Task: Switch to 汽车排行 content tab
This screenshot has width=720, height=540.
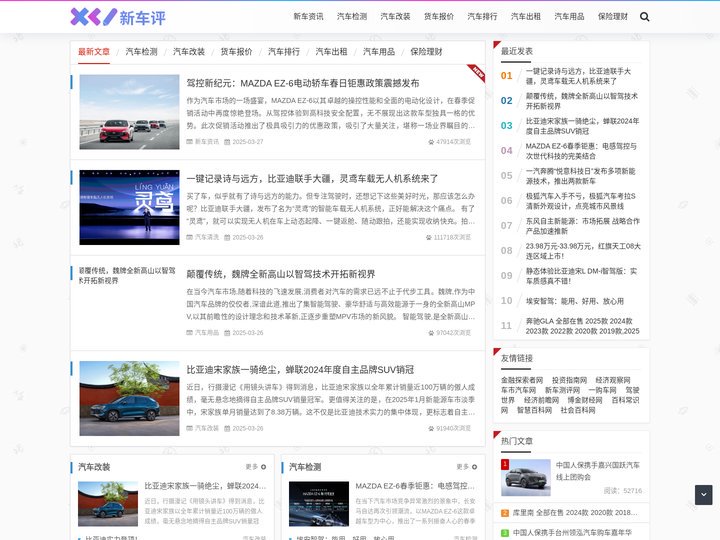Action: 284,51
